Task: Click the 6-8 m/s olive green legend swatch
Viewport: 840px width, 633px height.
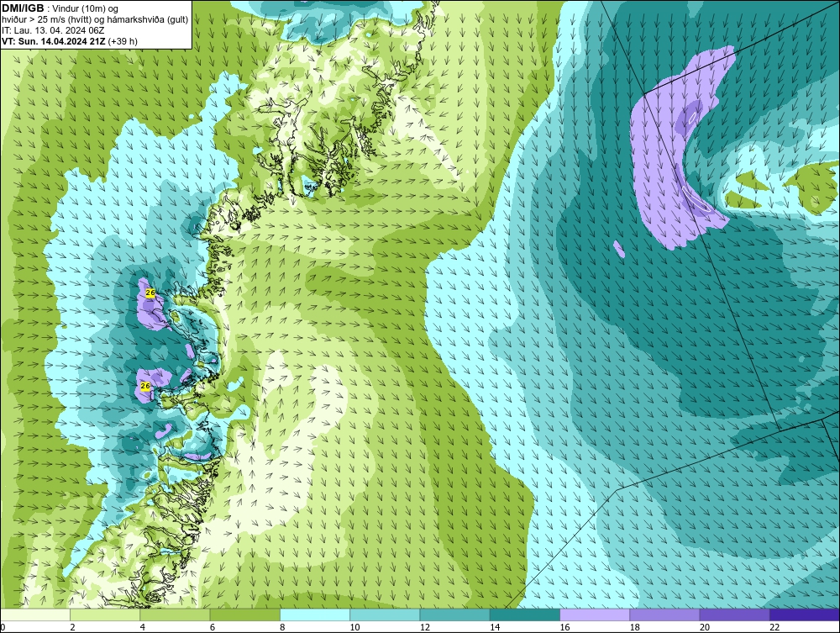Action: click(x=244, y=615)
